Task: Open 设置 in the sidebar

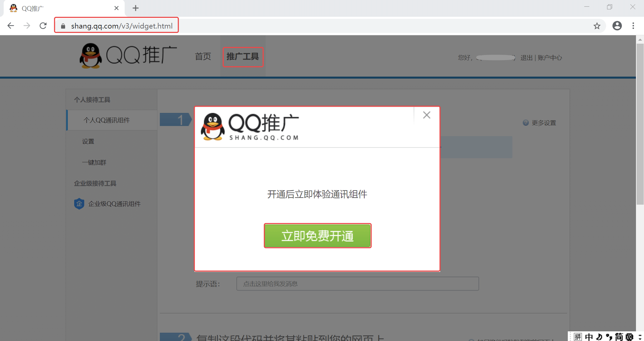Action: (x=88, y=141)
